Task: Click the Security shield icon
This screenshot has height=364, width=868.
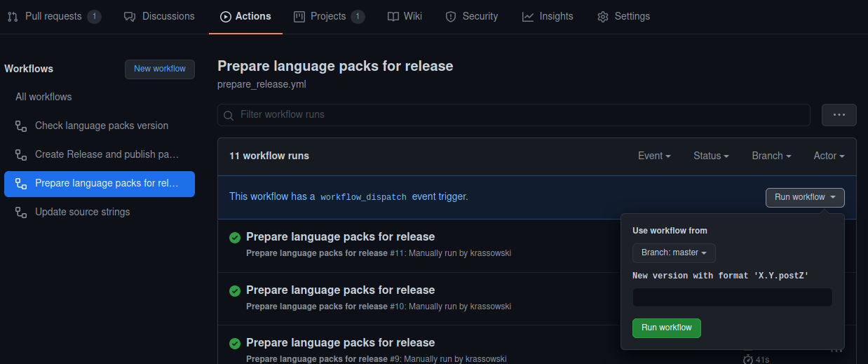Action: coord(451,16)
